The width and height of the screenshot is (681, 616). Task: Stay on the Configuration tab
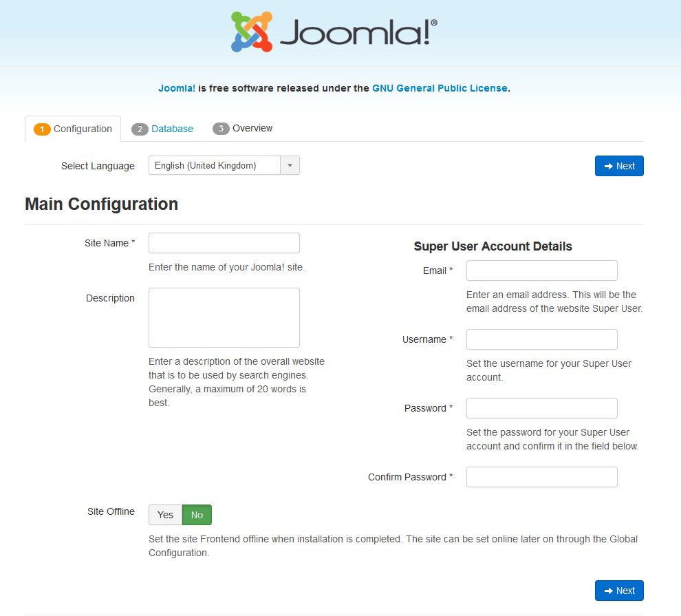pyautogui.click(x=83, y=128)
